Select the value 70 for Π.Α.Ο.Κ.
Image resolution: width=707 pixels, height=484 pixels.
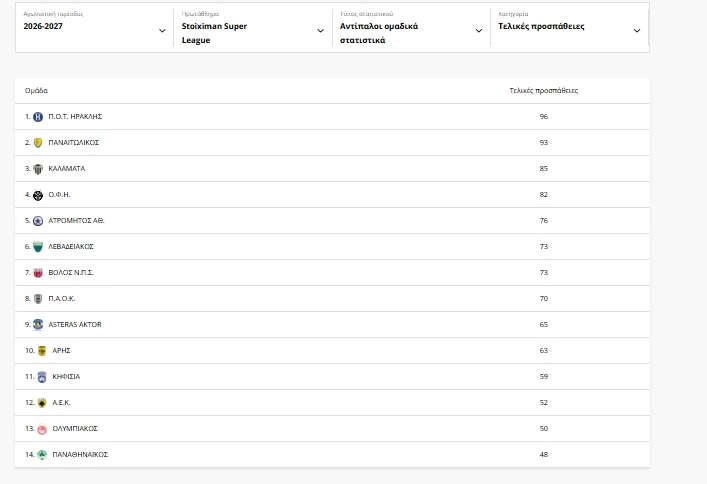[x=544, y=299]
